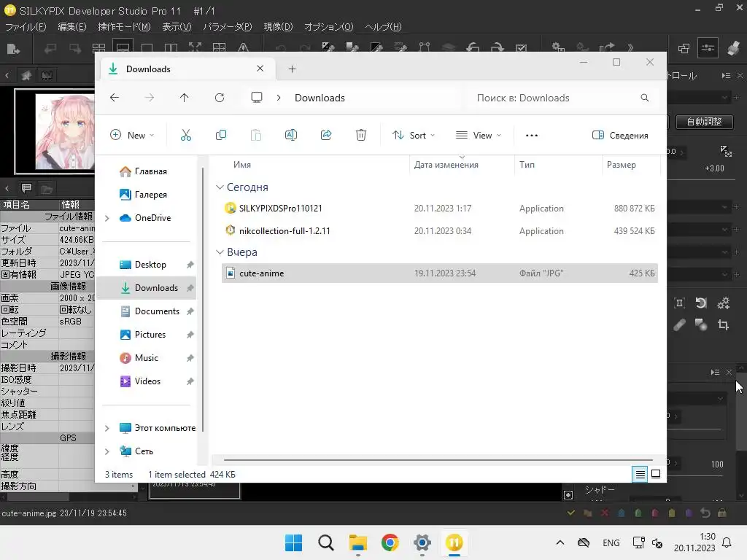The height and width of the screenshot is (560, 747).
Task: Open the パラメータ(P) menu
Action: coord(228,27)
